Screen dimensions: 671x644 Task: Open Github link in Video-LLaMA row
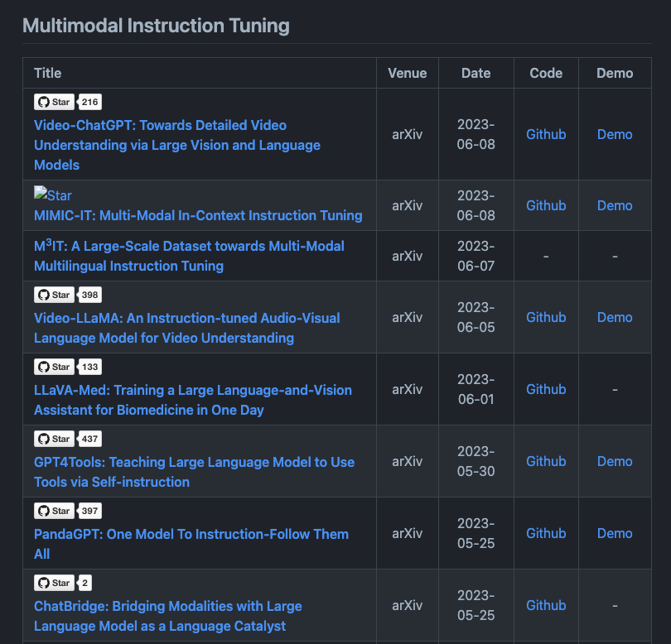pos(546,317)
